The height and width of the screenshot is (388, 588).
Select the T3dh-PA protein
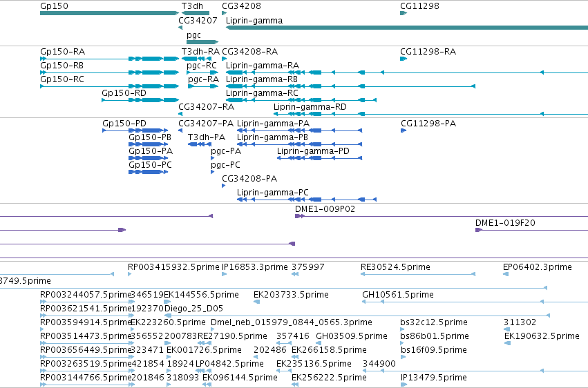click(200, 144)
